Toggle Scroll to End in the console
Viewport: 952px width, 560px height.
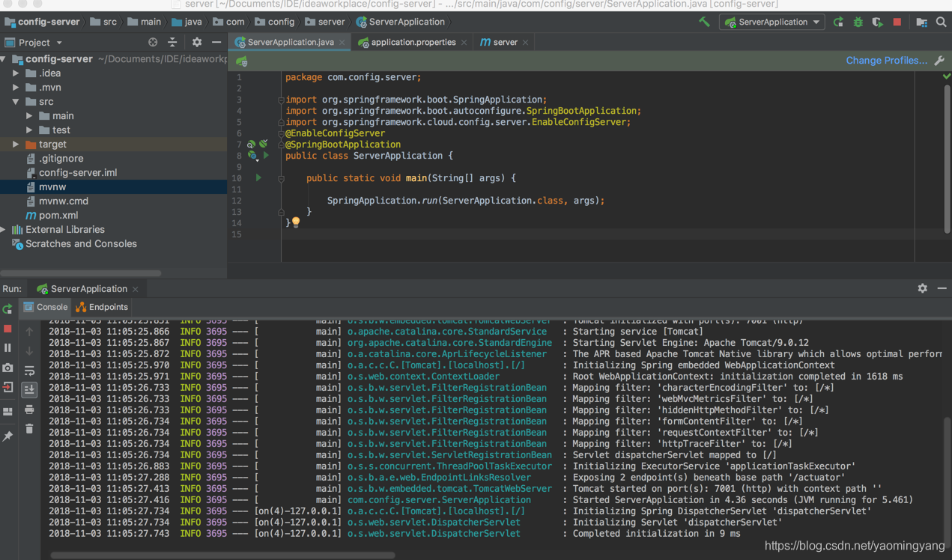[x=29, y=389]
